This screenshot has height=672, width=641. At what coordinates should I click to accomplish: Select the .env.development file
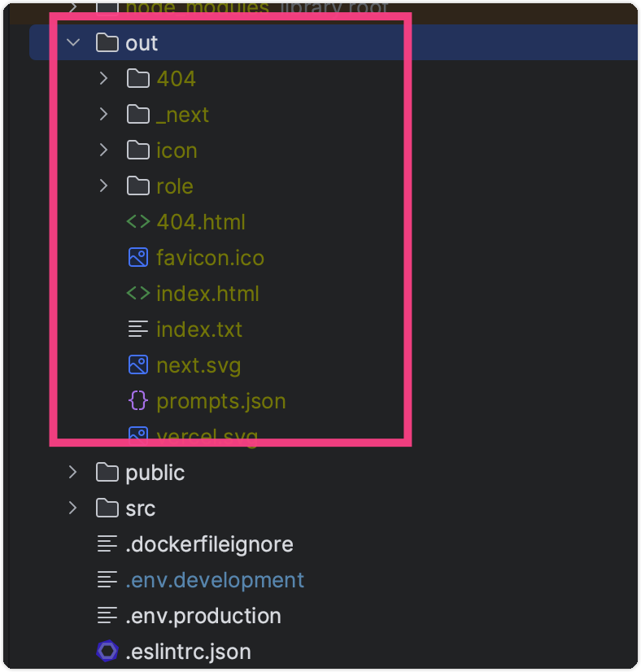tap(215, 580)
